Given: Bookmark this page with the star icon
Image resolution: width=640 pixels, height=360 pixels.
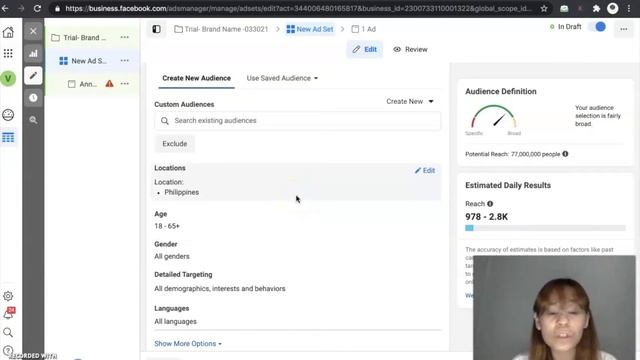Looking at the screenshot, I should [x=544, y=8].
